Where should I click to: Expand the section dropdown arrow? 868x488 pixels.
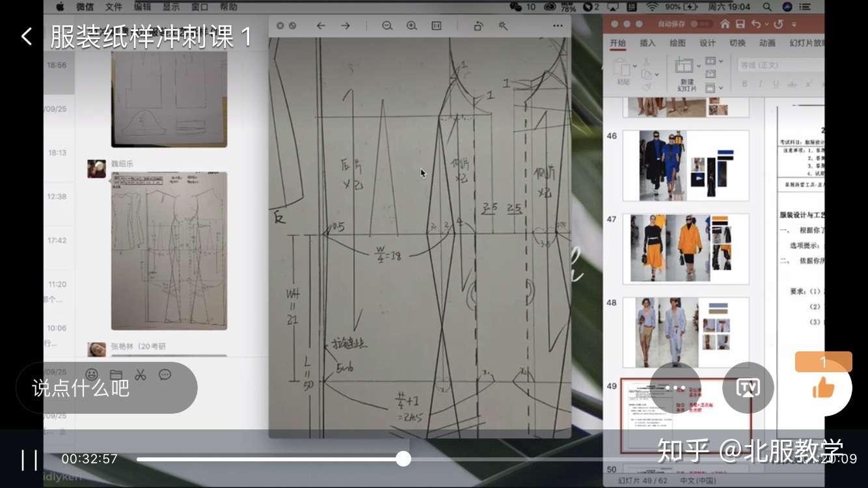click(721, 88)
